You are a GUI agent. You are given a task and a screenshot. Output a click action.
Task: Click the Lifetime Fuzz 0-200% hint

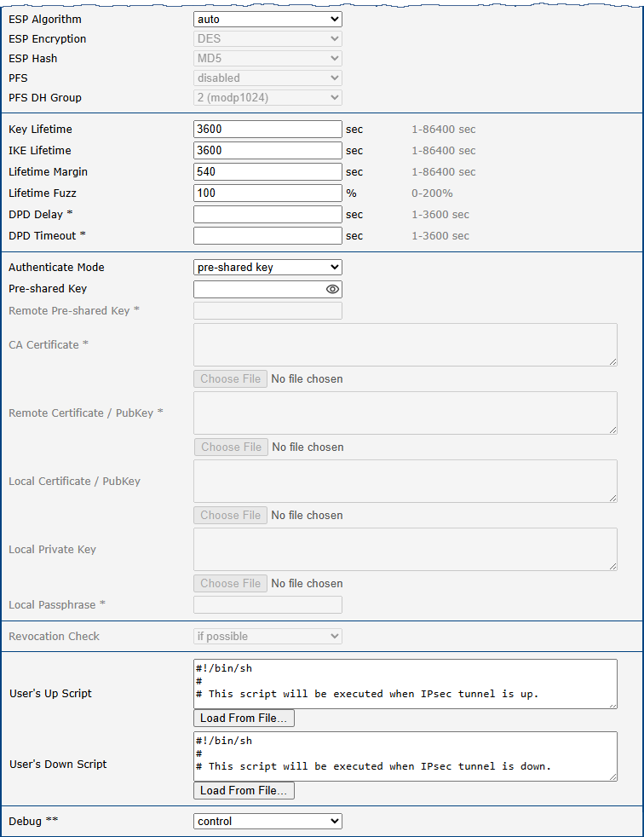pyautogui.click(x=432, y=193)
